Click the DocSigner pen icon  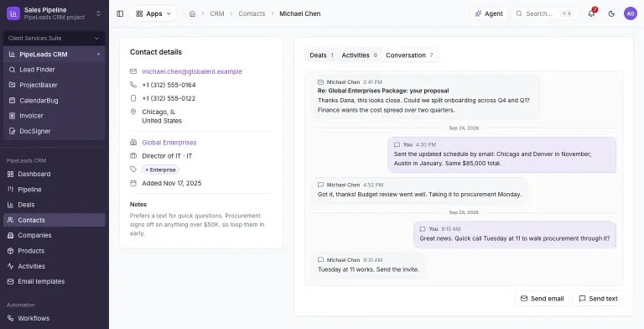click(12, 131)
